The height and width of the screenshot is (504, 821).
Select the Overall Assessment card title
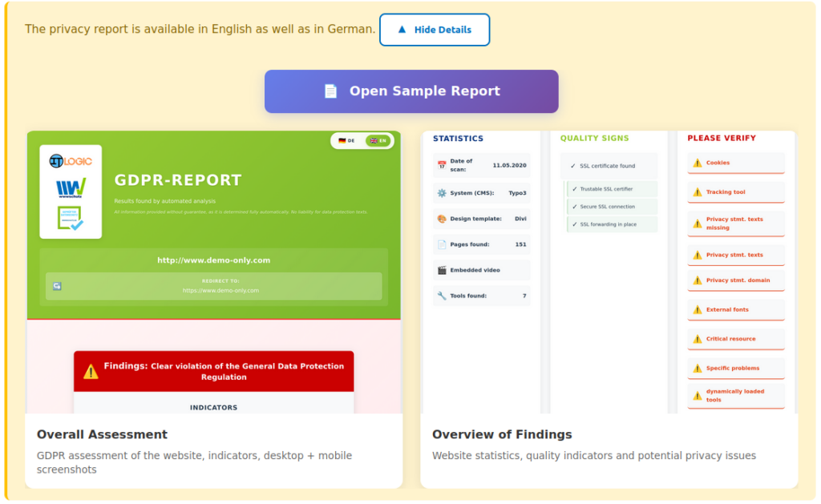(102, 434)
